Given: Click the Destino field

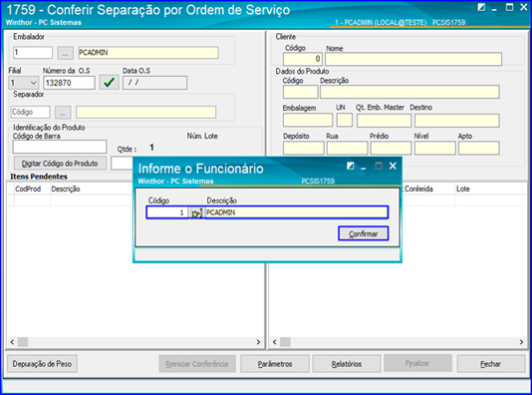Looking at the screenshot, I should click(x=456, y=121).
